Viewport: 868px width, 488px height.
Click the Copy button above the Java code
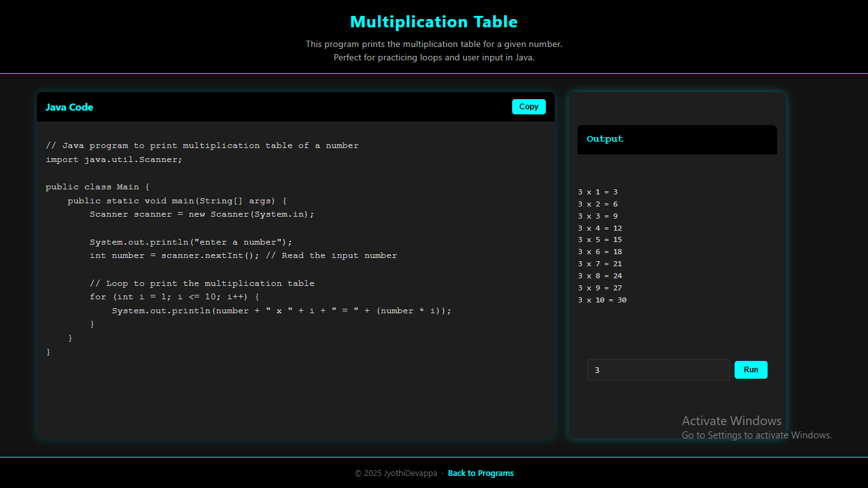[528, 106]
